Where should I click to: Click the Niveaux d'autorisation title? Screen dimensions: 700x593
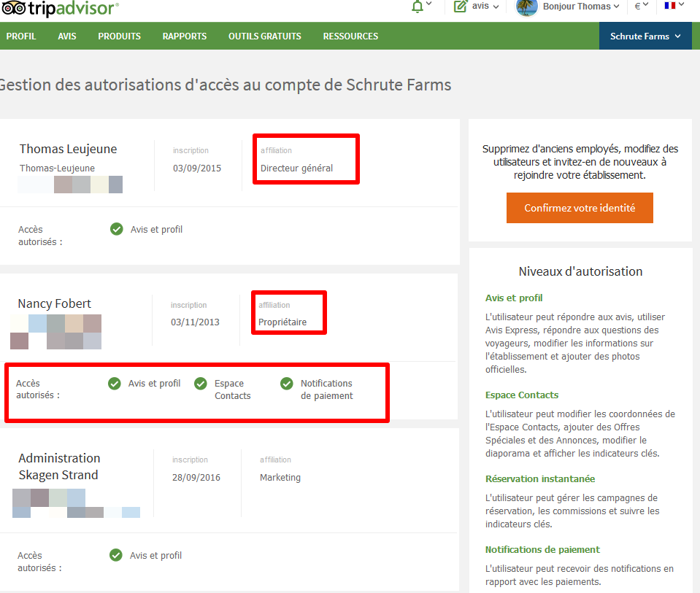point(580,271)
